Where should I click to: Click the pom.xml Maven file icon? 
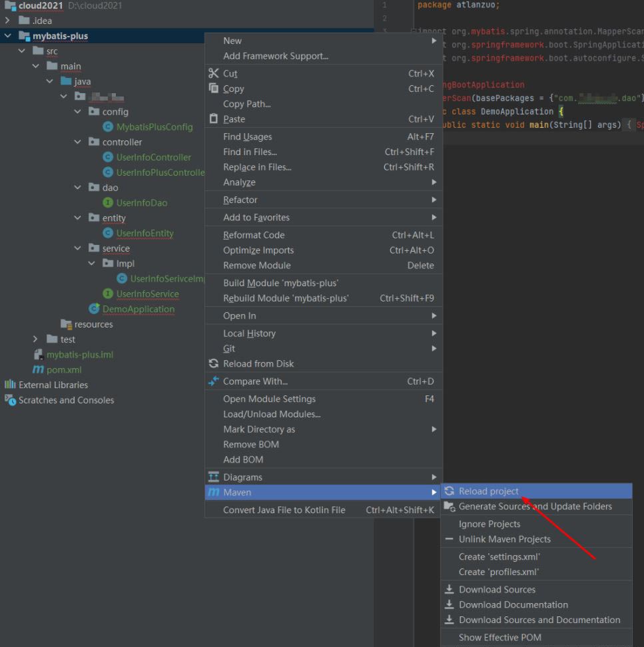tap(38, 369)
